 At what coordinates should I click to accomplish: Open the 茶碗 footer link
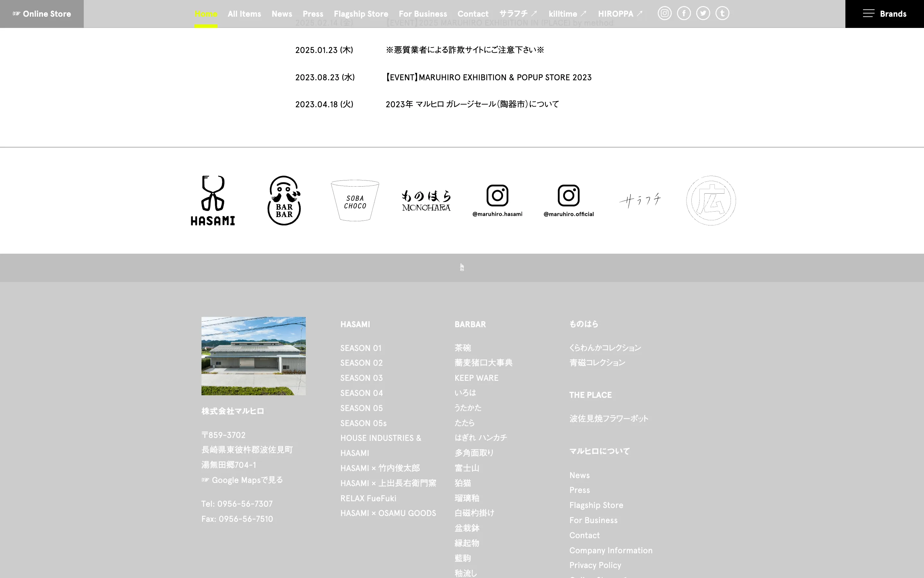[x=463, y=348]
